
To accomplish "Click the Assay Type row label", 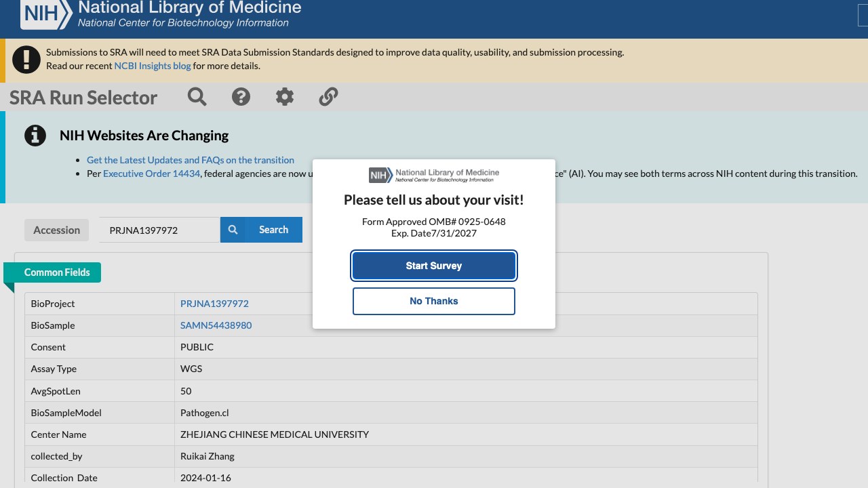I will tap(54, 369).
